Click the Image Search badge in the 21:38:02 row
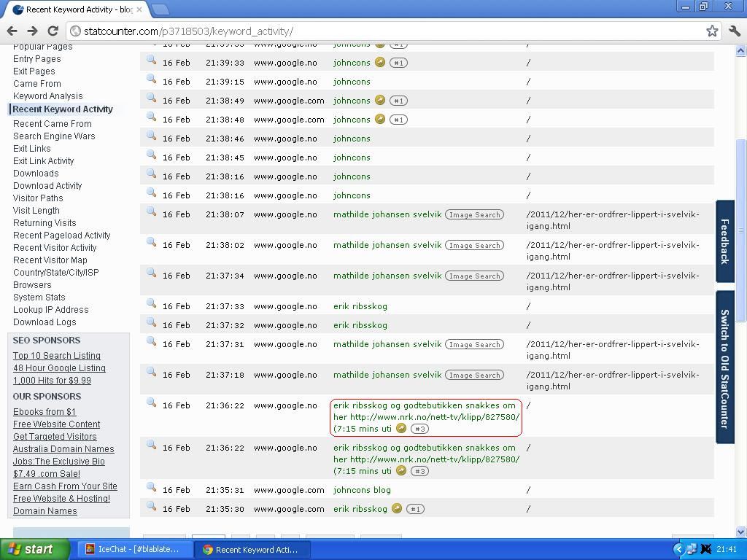The image size is (747, 560). tap(474, 245)
